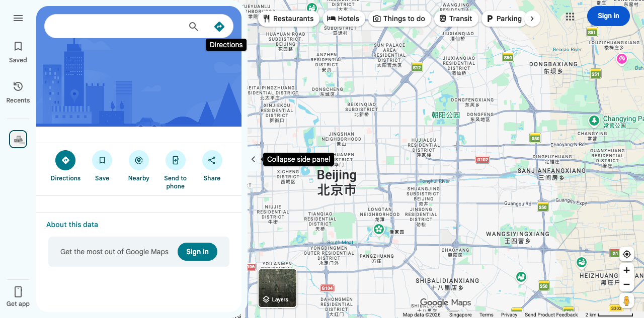Click 朝阳公园 park label
Image resolution: width=644 pixels, height=318 pixels.
446,115
